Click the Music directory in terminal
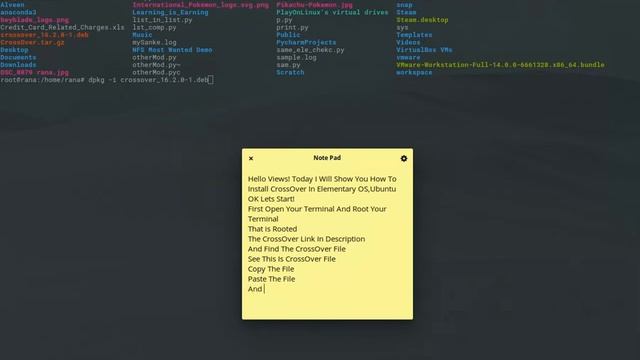This screenshot has height=360, width=640. click(142, 35)
